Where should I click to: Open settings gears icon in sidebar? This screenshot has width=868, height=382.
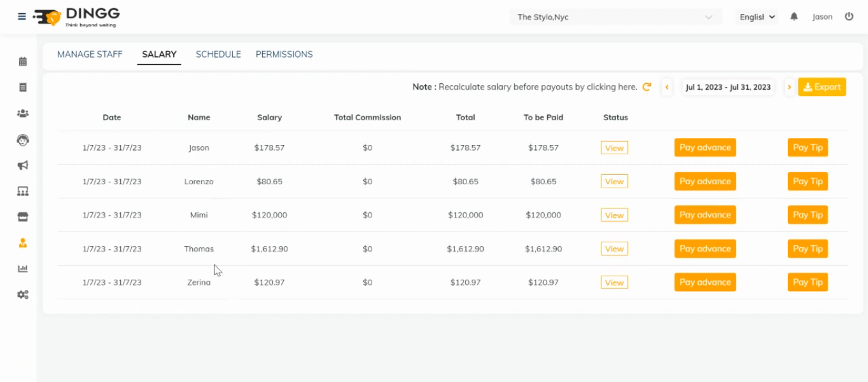[x=23, y=295]
